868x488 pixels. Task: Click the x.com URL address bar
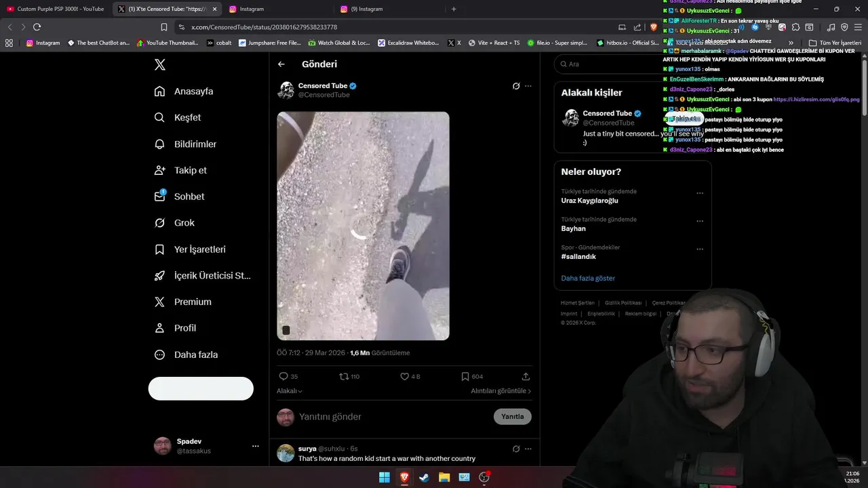(393, 27)
